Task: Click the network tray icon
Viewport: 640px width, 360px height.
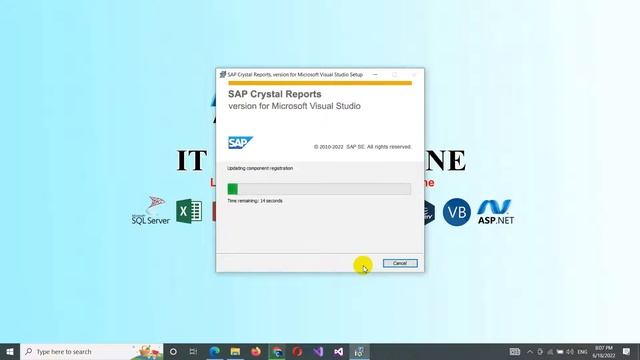Action: (550, 351)
